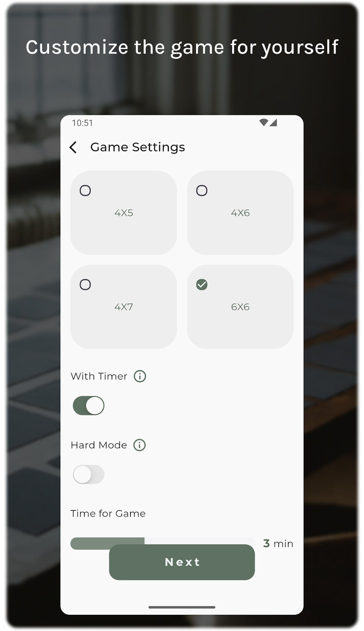Open the Hard Mode info icon

(x=140, y=445)
